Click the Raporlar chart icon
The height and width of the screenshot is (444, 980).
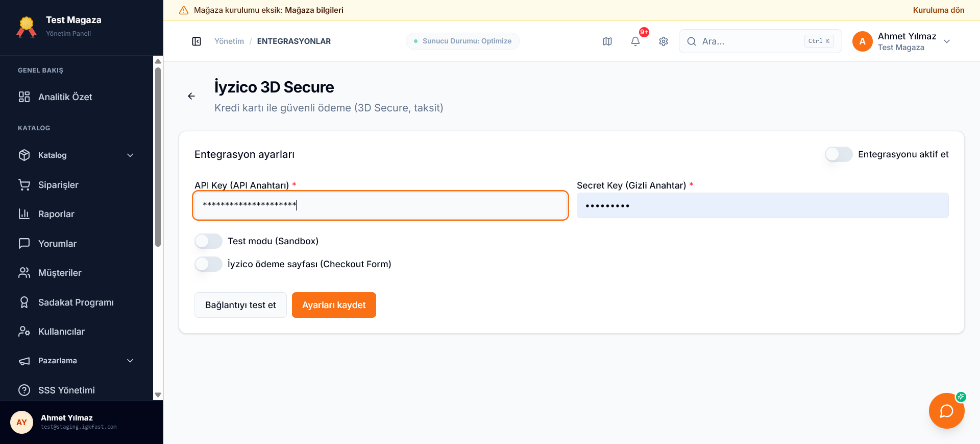click(24, 214)
